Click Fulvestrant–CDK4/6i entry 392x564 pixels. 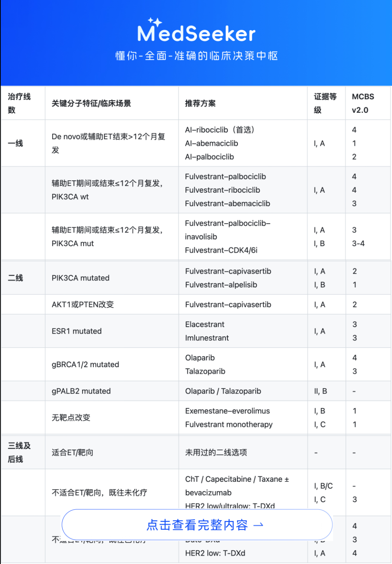point(221,250)
